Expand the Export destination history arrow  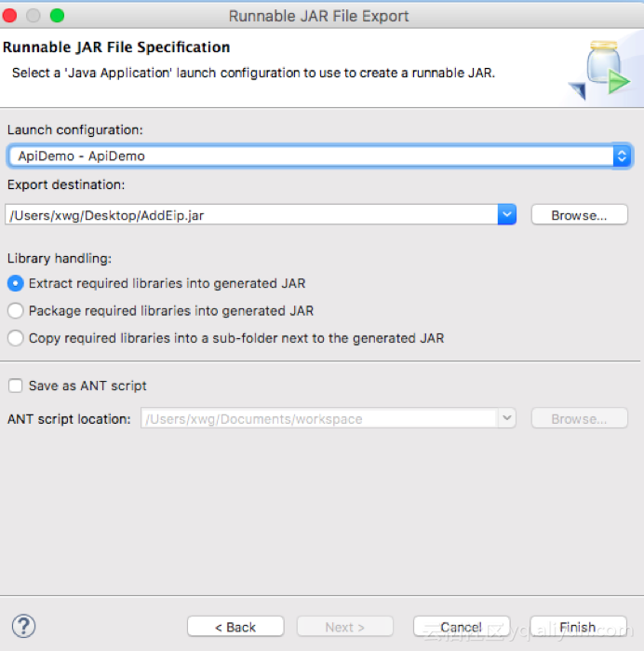(x=506, y=214)
